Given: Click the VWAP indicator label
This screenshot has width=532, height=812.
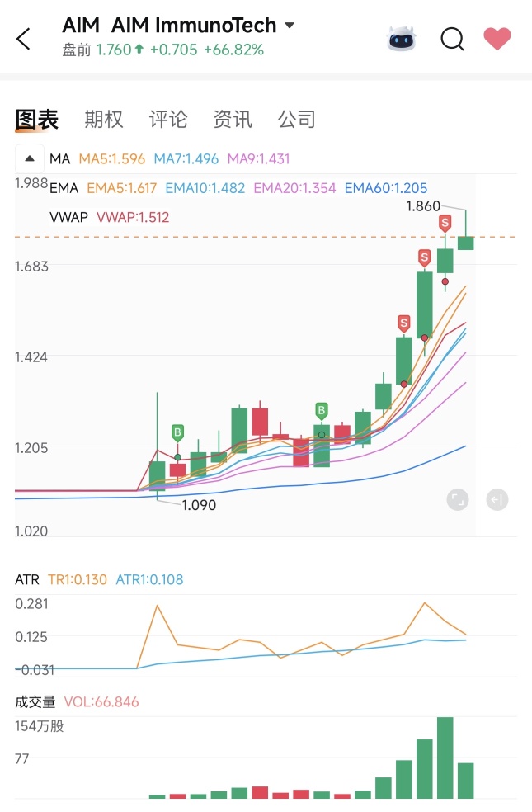Looking at the screenshot, I should pyautogui.click(x=68, y=217).
